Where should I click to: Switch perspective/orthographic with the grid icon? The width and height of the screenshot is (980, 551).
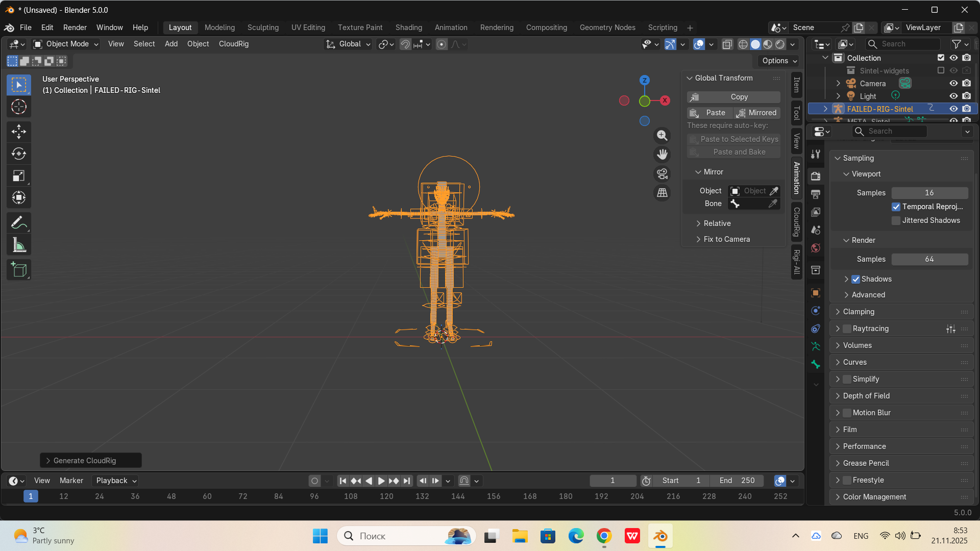(x=662, y=193)
